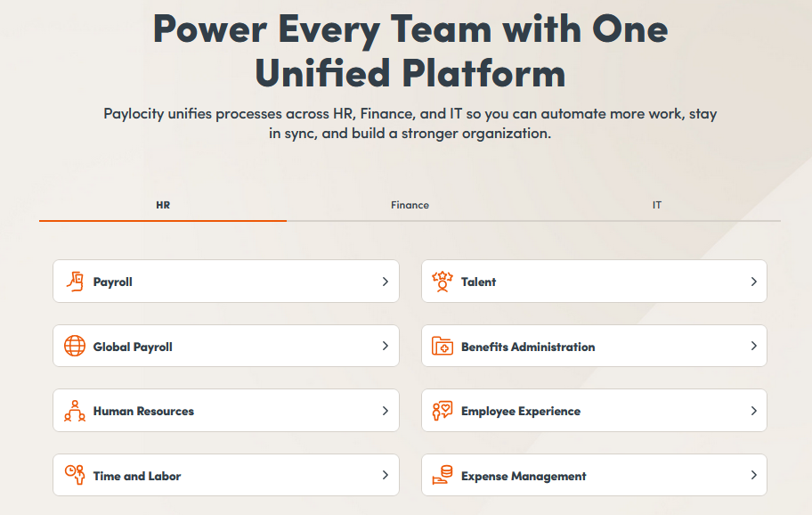
Task: Expand Global Payroll via its chevron
Action: pyautogui.click(x=386, y=346)
